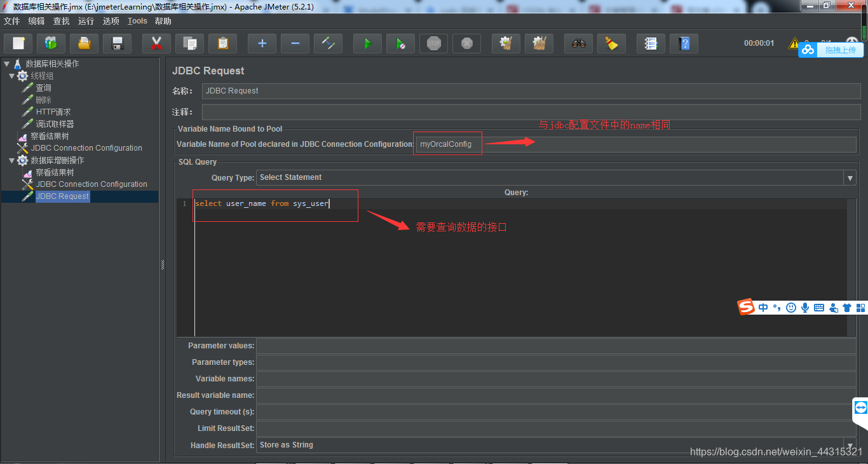The image size is (868, 464).
Task: Open the 运行 menu
Action: coord(86,21)
